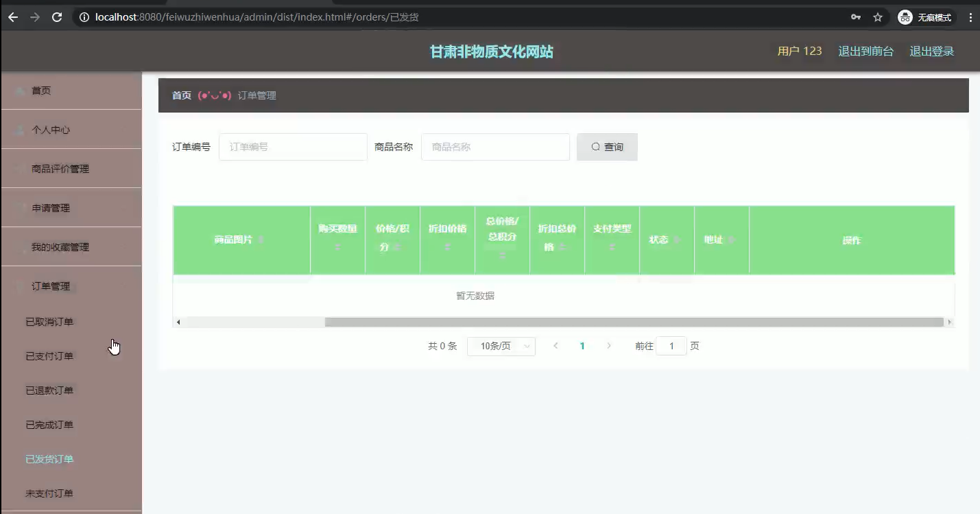Screen dimensions: 980x514
Task: Sort by 总价格/总积分 column
Action: coord(502,256)
